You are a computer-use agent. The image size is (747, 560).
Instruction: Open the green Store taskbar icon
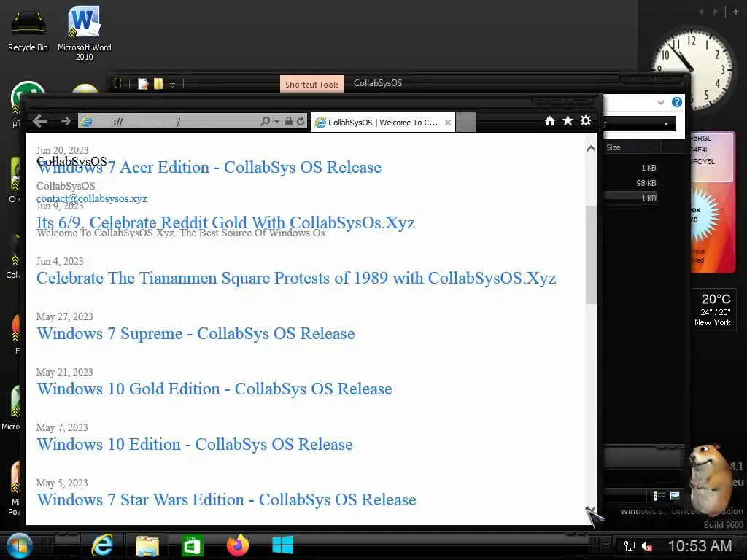[x=193, y=545]
